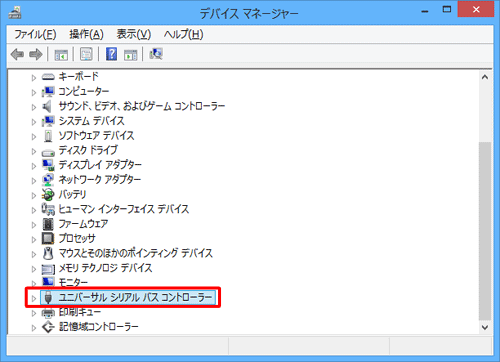Select ヒューマン インターフェイス デバイス label

(124, 209)
